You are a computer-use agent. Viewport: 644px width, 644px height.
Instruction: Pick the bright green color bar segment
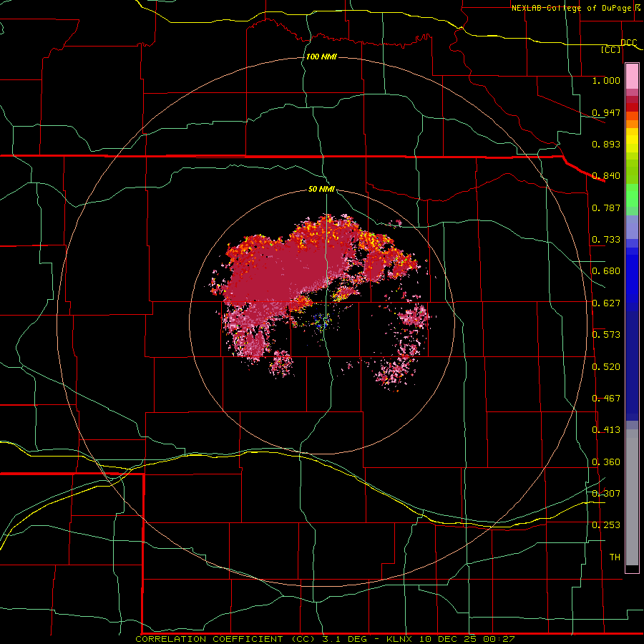point(632,195)
